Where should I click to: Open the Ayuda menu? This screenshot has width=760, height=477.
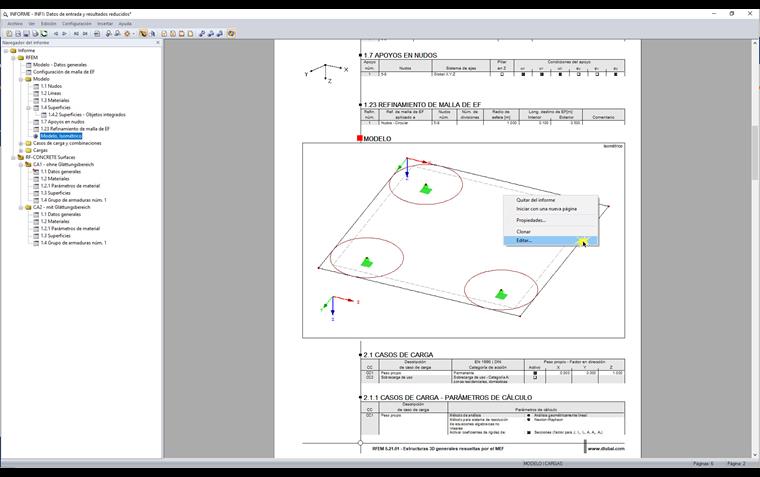[125, 23]
